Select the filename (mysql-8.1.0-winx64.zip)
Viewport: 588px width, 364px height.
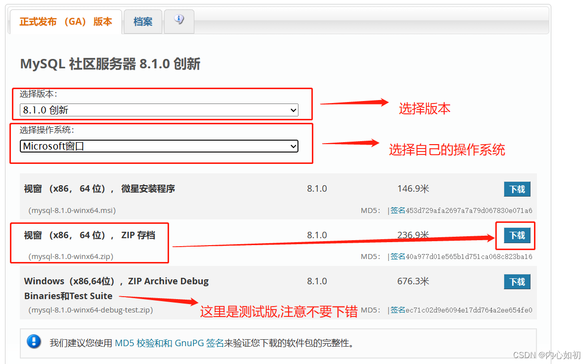pos(71,257)
